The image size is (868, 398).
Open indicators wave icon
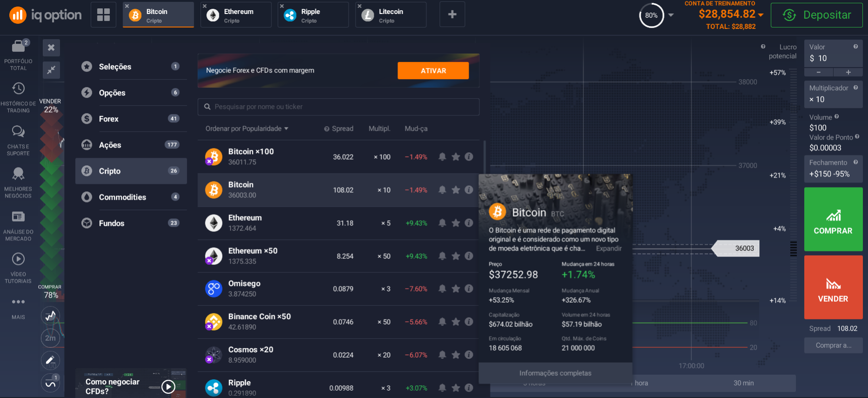pos(51,383)
